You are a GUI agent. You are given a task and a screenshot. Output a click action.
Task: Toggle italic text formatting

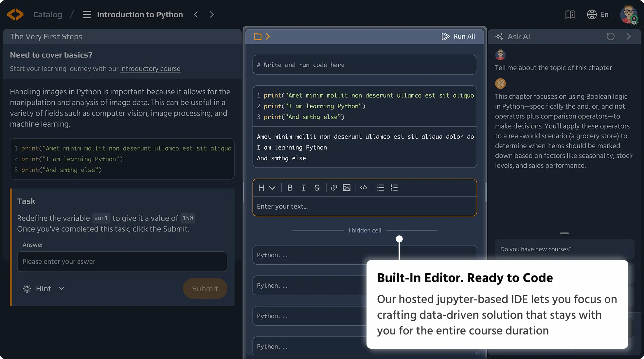[x=303, y=188]
